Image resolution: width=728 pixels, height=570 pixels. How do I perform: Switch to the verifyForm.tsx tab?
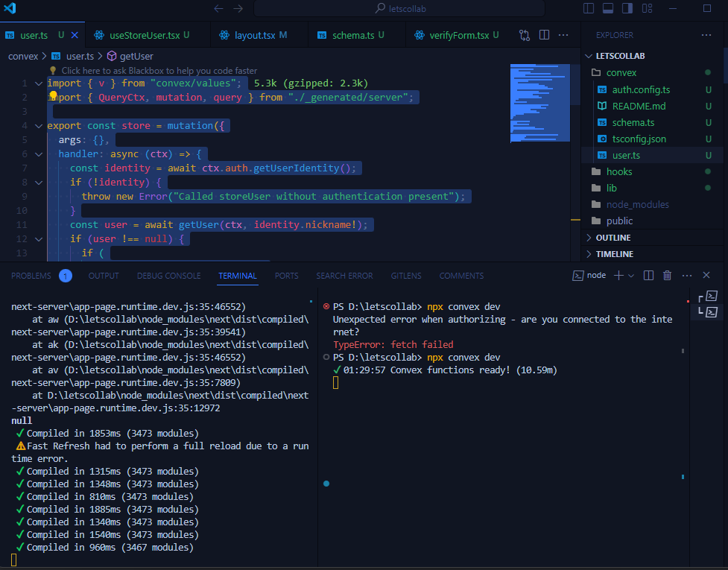pyautogui.click(x=459, y=35)
